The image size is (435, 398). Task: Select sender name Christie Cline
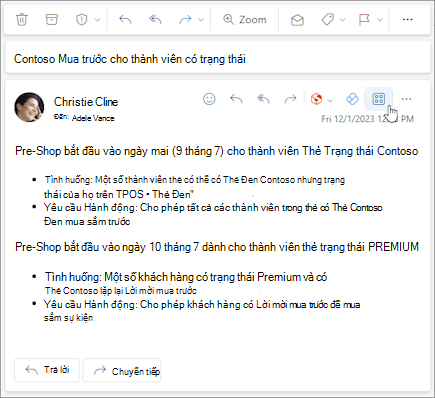click(x=86, y=102)
